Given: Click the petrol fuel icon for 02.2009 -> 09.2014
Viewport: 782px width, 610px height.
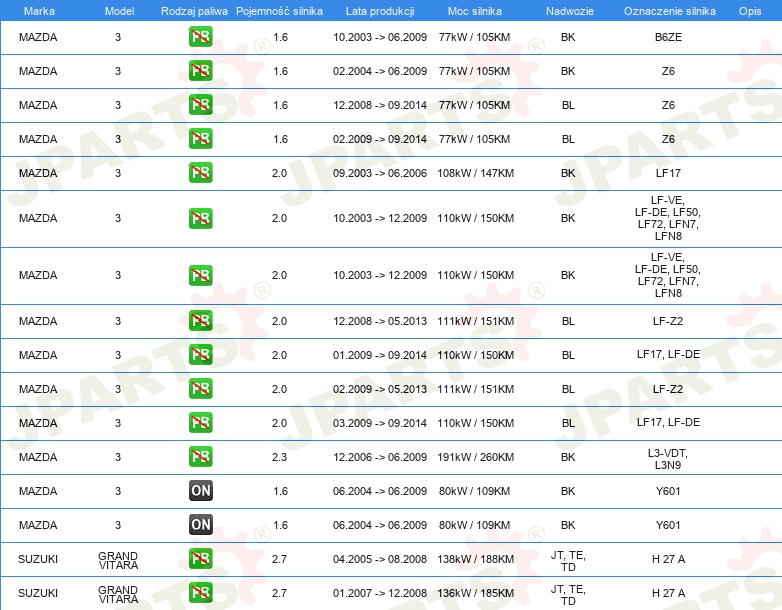Looking at the screenshot, I should click(x=200, y=139).
